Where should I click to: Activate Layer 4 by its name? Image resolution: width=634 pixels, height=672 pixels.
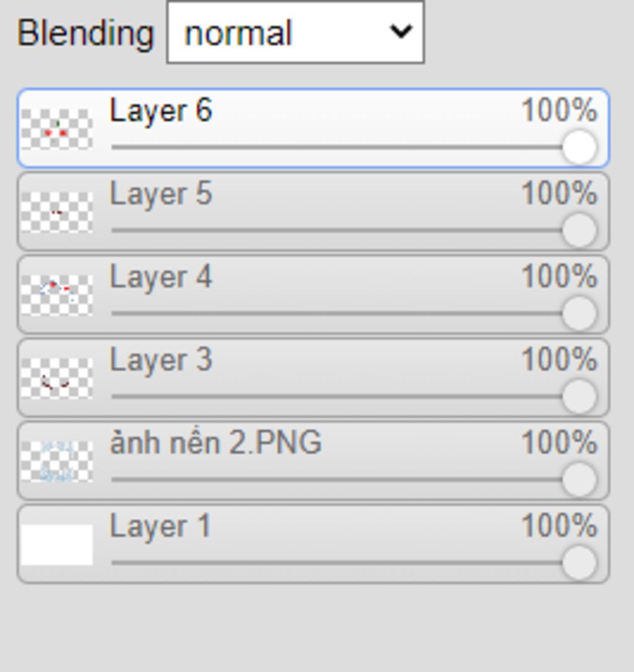click(161, 277)
